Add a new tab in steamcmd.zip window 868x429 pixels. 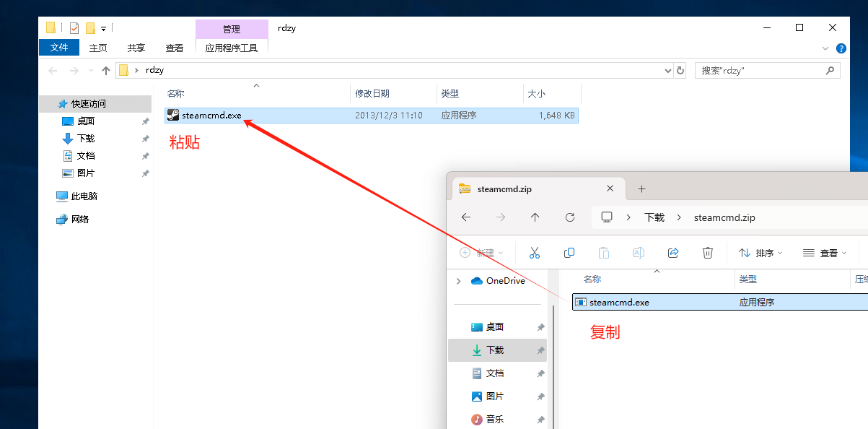click(641, 189)
